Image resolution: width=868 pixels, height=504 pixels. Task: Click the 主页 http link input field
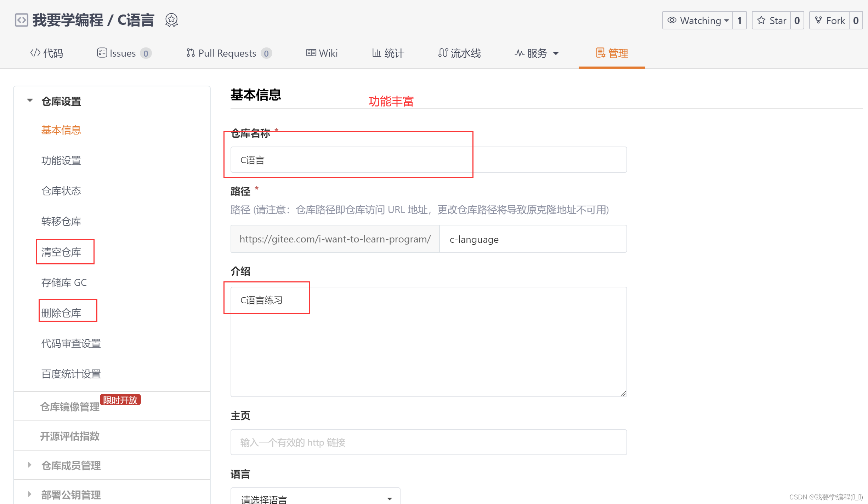click(x=429, y=442)
